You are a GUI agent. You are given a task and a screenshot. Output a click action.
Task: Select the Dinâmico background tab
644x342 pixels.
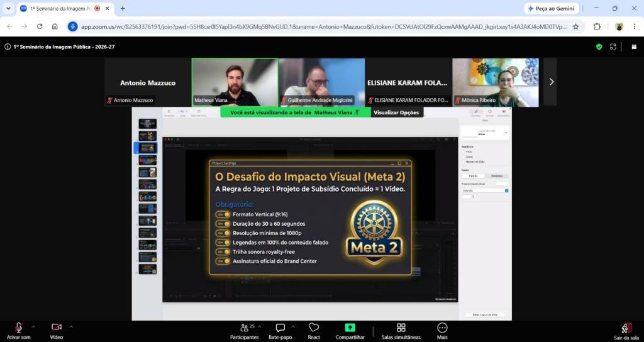pos(497,176)
